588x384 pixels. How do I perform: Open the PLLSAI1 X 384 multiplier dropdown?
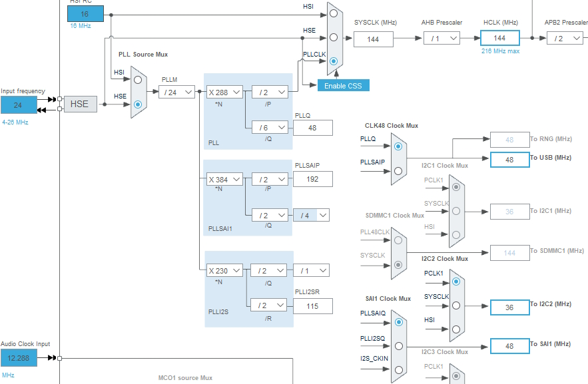[224, 180]
